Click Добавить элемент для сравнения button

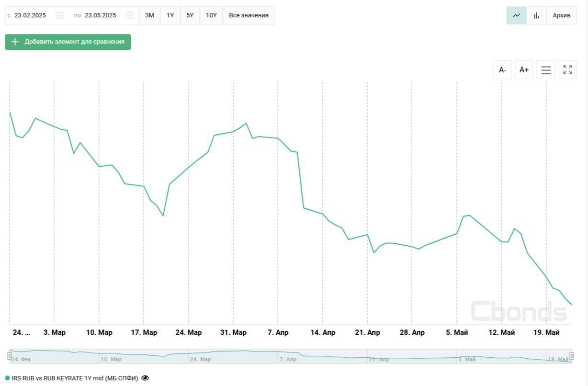click(x=68, y=42)
